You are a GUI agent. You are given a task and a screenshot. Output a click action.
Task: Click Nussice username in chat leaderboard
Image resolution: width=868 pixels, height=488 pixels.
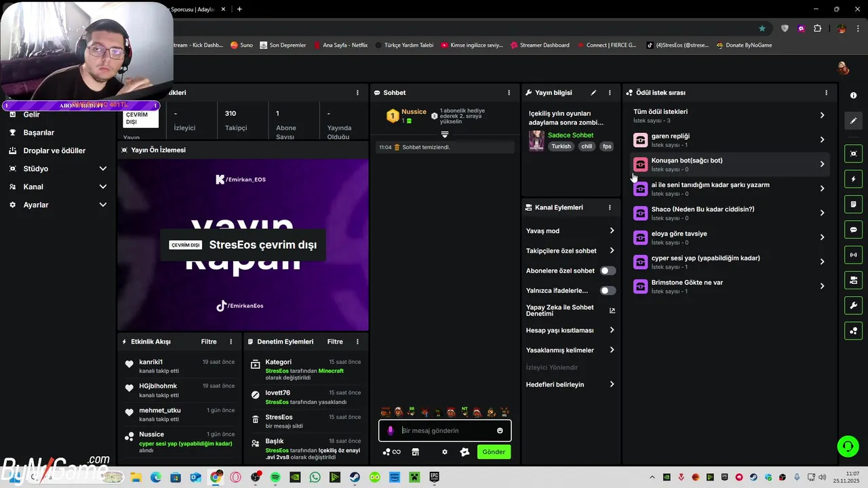[414, 112]
